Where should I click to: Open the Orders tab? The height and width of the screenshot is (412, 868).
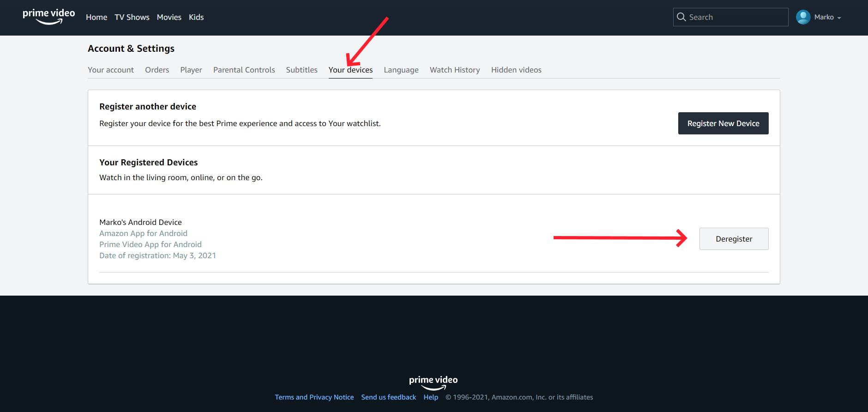coord(157,70)
